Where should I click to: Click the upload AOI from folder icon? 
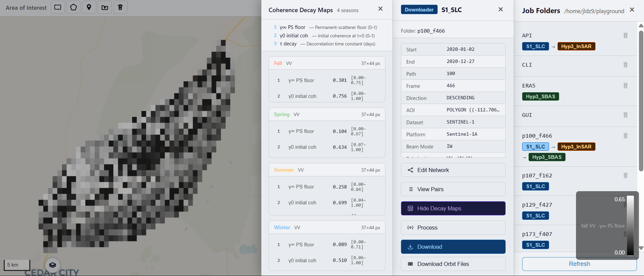click(105, 7)
